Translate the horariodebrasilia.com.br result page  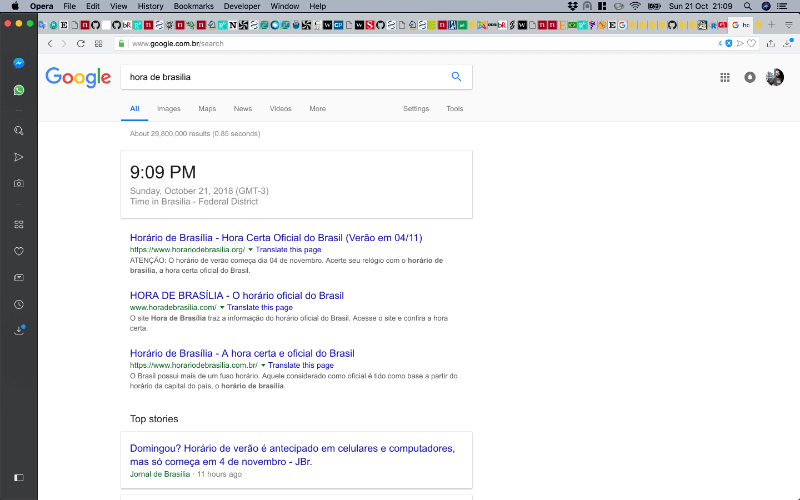point(301,365)
